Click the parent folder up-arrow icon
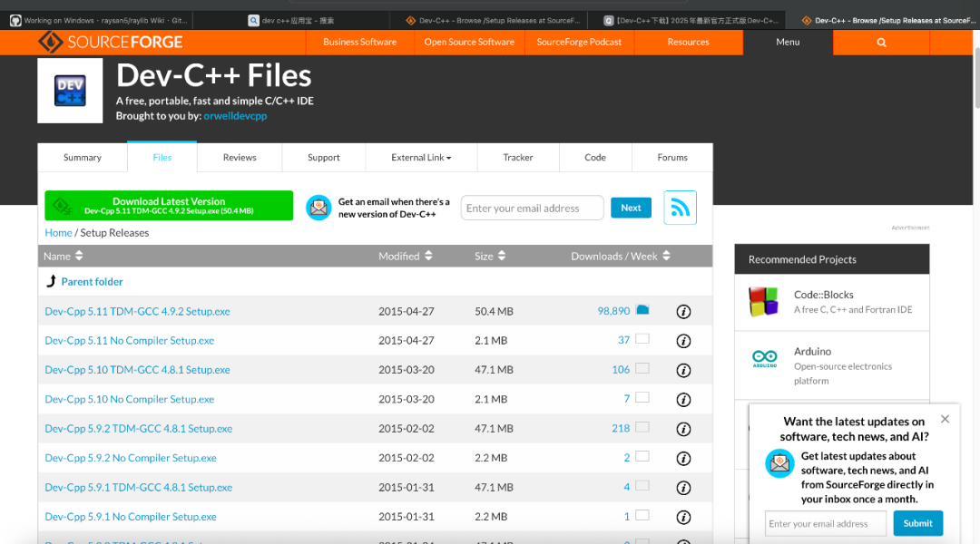 [51, 281]
